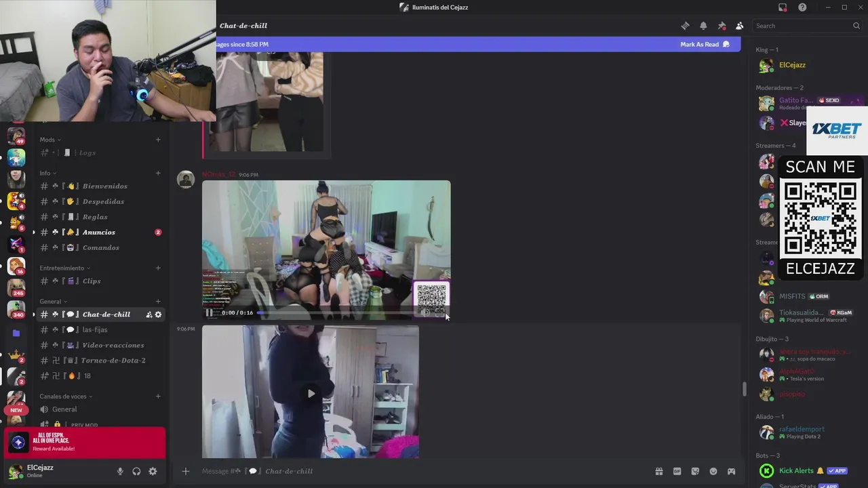Play the second video
This screenshot has height=488, width=868.
tap(311, 393)
